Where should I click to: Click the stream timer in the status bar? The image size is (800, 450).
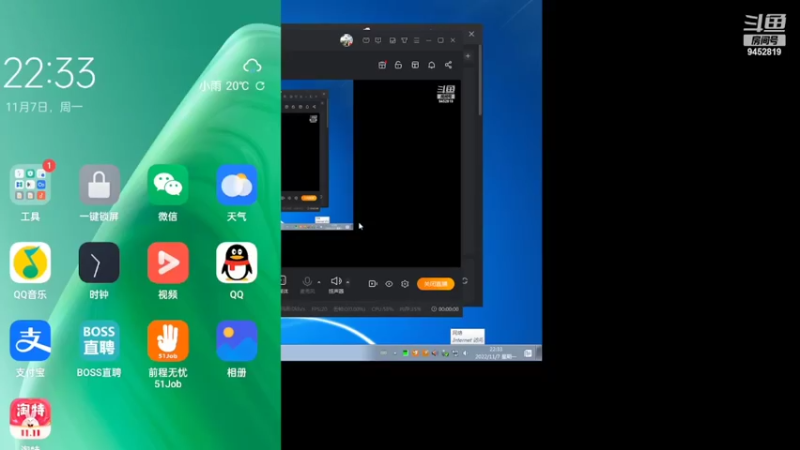coord(445,309)
